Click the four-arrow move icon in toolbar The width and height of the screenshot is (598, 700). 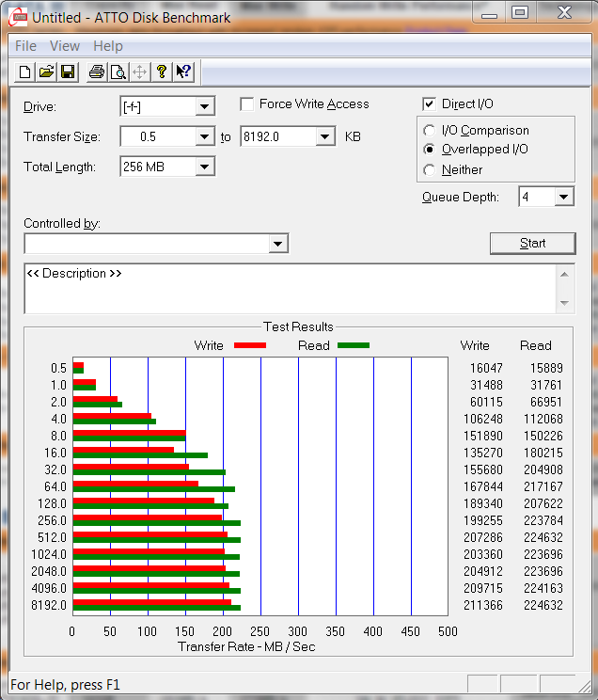click(x=140, y=72)
